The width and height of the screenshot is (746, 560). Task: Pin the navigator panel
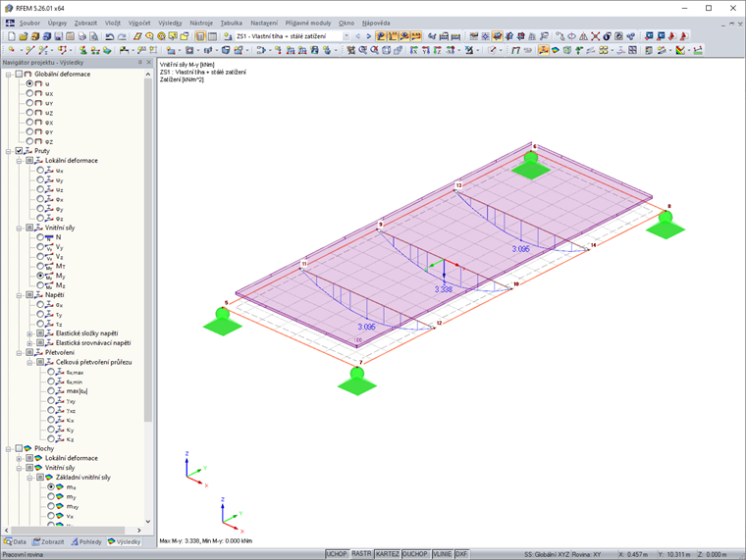(x=139, y=62)
